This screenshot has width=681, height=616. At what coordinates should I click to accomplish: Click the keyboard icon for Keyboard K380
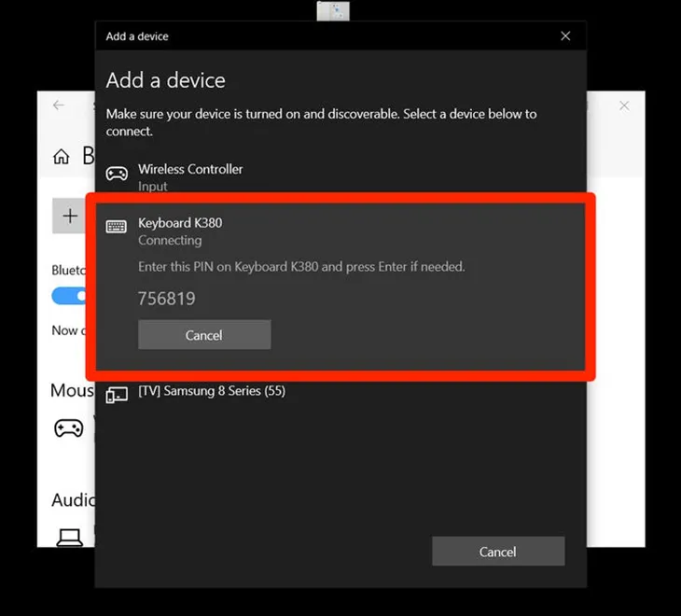click(117, 227)
